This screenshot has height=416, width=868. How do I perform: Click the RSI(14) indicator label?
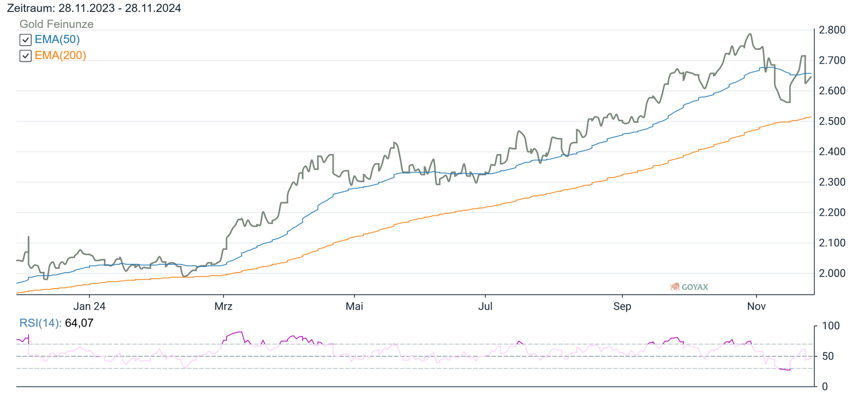point(40,323)
